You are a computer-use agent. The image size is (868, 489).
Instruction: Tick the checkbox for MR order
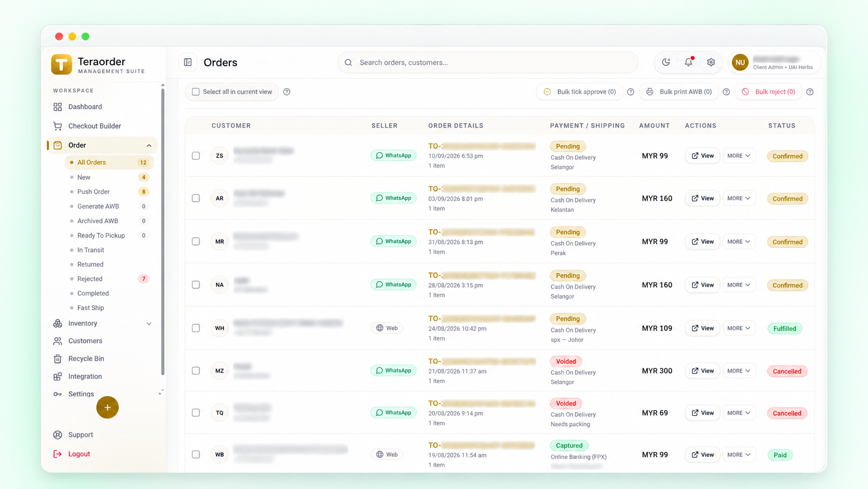coord(196,241)
